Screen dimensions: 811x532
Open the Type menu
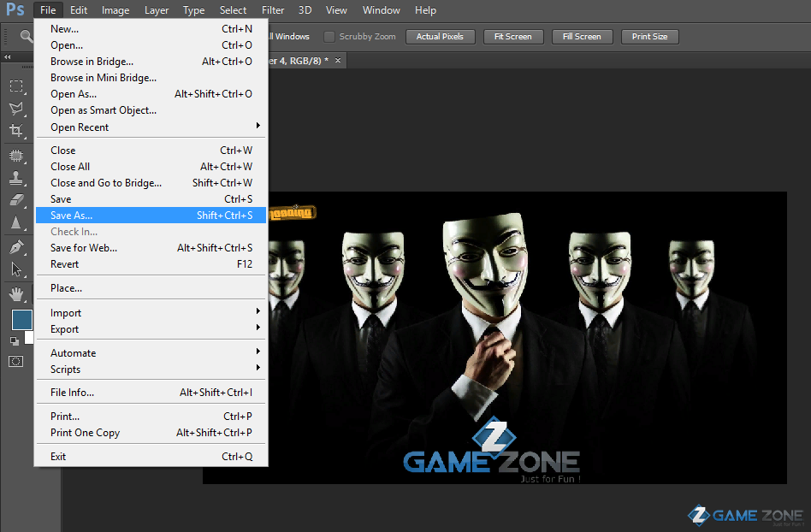pos(194,9)
